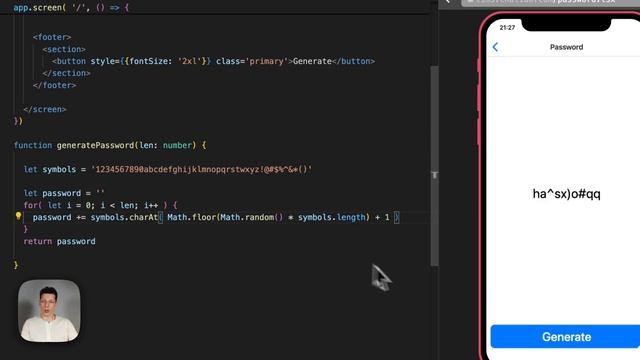The image size is (640, 360).
Task: Click the Generate text inside button tag
Action: tap(312, 61)
